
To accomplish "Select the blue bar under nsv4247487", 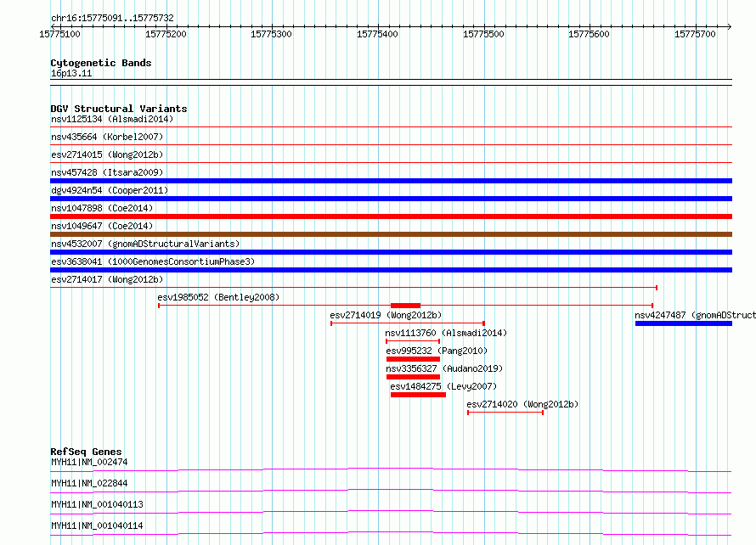I will (684, 323).
